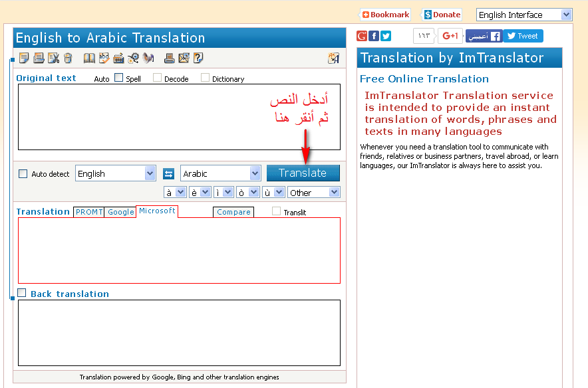This screenshot has width=588, height=388.
Task: Expand the English Interface dropdown
Action: 523,15
